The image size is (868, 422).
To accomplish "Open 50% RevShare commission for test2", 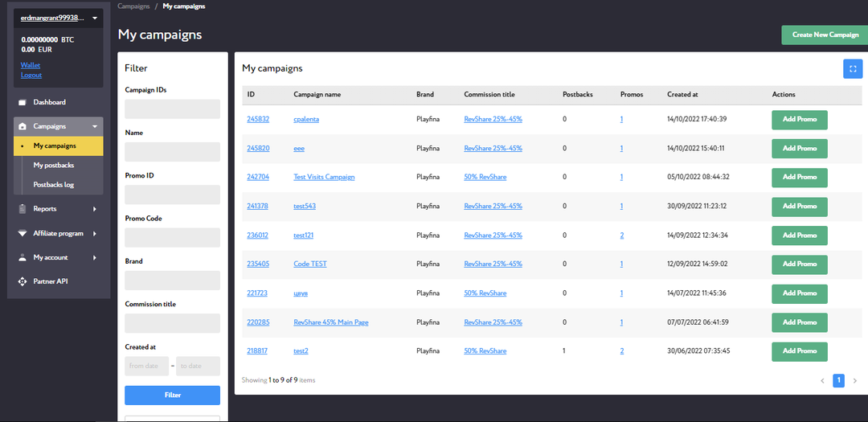I will 485,351.
